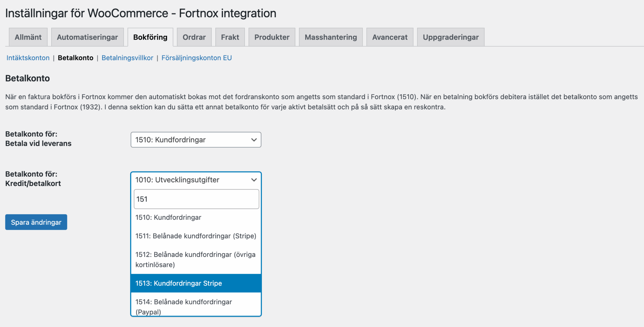Image resolution: width=644 pixels, height=327 pixels.
Task: Select 1510: Kundfordringar from the open list
Action: click(x=168, y=217)
